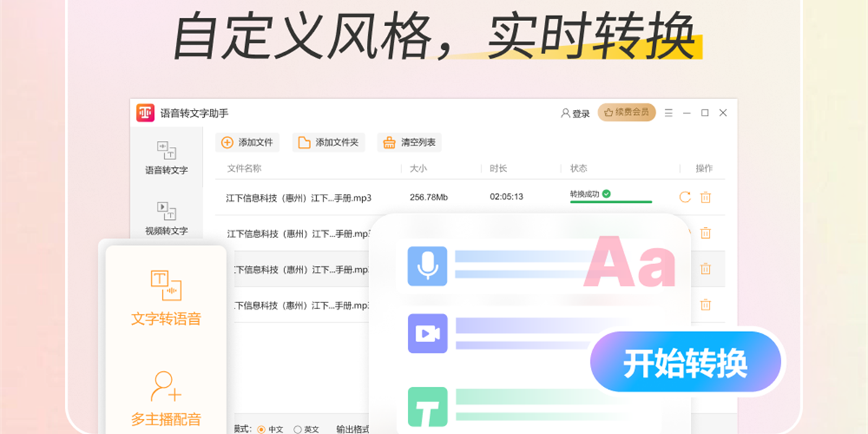Image resolution: width=868 pixels, height=434 pixels.
Task: Click the green text T icon
Action: point(427,407)
